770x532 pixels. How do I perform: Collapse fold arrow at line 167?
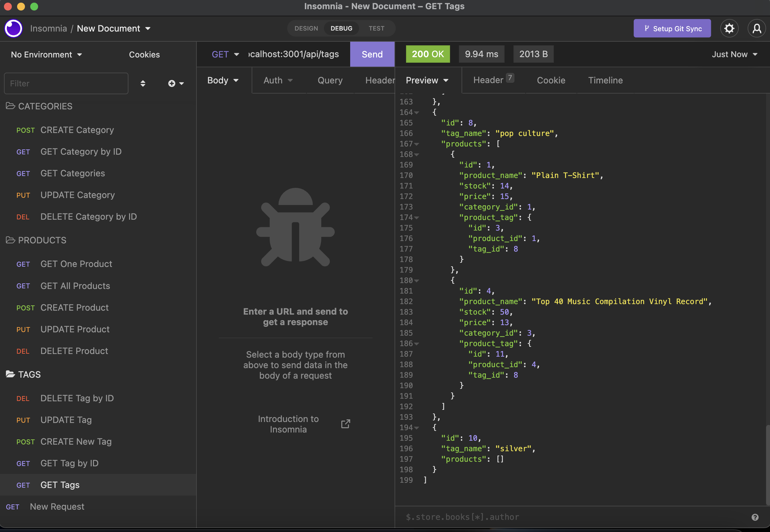point(417,144)
